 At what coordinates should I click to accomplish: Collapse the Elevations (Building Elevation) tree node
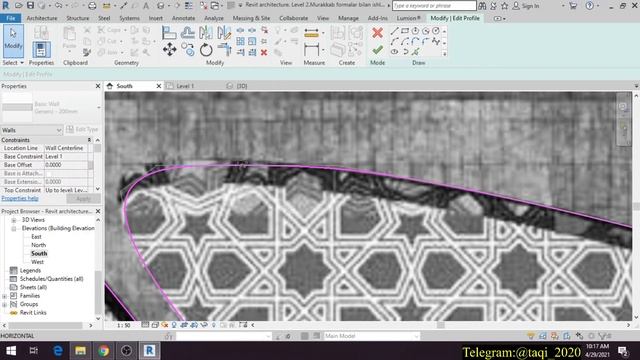click(x=13, y=229)
